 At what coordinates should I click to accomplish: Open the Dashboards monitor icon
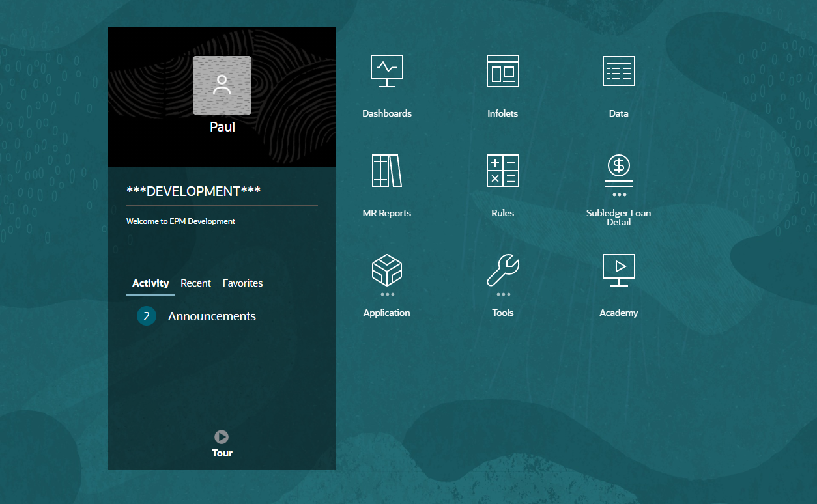[387, 71]
